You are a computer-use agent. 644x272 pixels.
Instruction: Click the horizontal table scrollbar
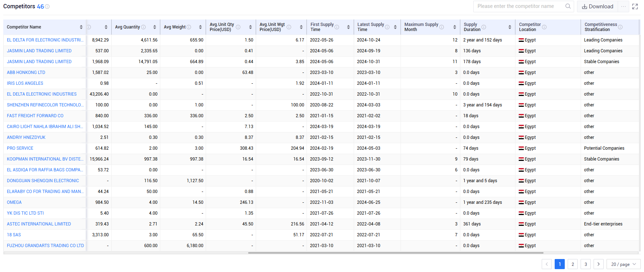pos(395,253)
